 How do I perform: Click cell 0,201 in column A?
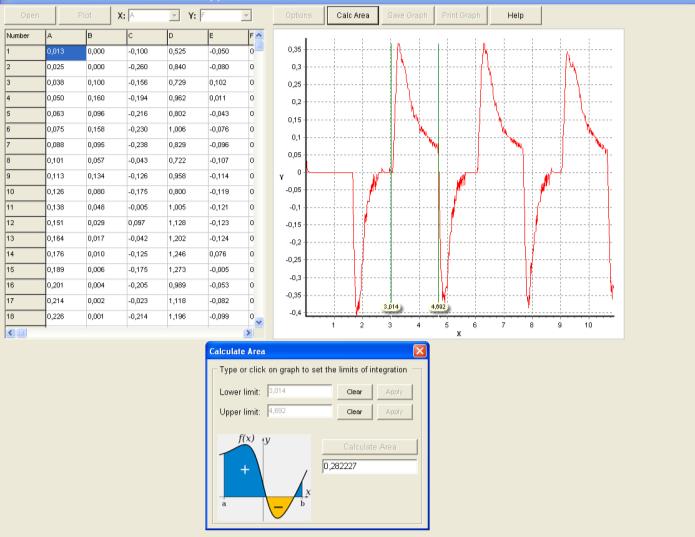(x=66, y=286)
